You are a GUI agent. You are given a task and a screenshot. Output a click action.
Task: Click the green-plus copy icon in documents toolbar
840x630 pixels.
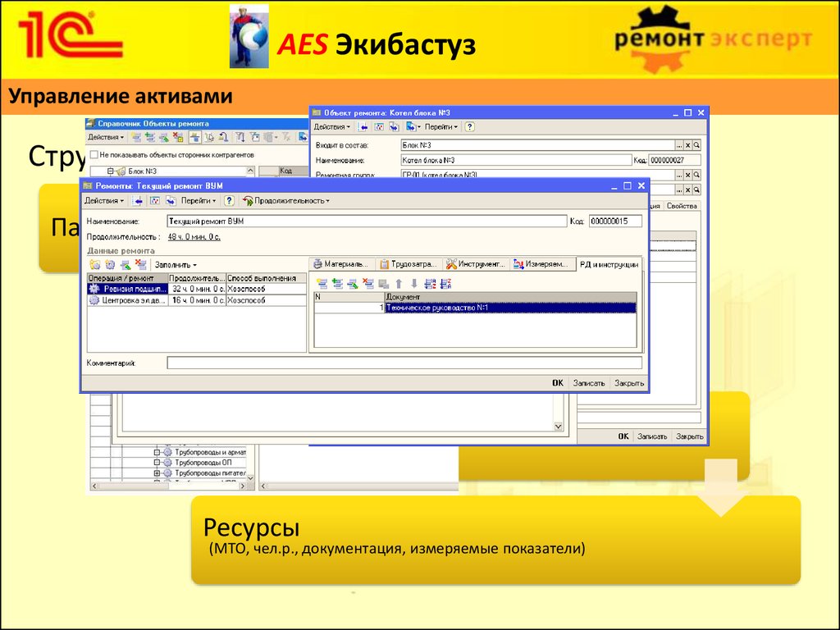pyautogui.click(x=337, y=284)
